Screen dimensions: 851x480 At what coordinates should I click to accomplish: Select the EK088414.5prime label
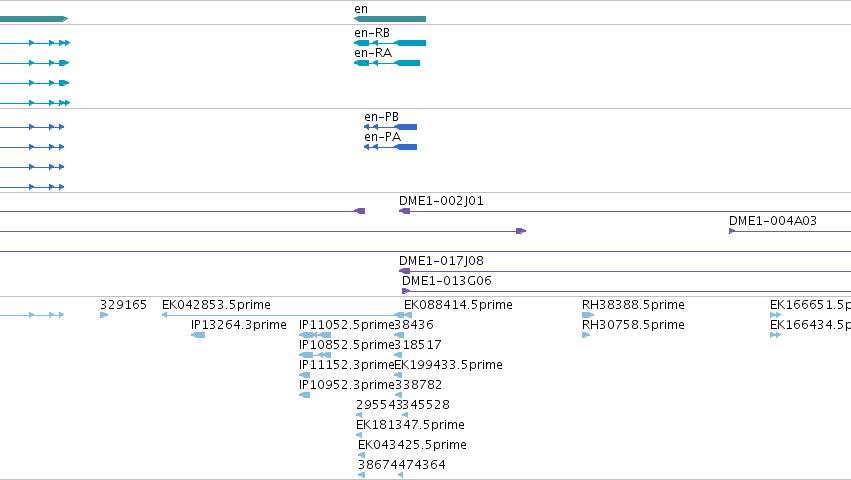tap(458, 305)
